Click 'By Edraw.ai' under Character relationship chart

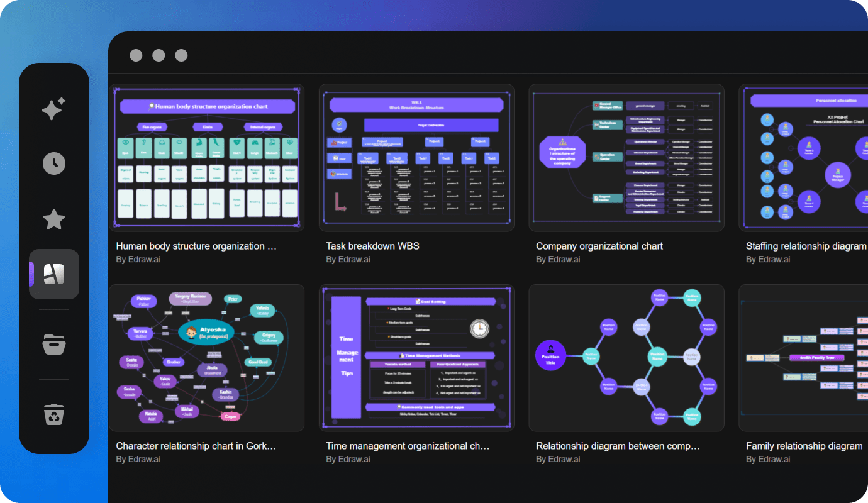click(138, 460)
